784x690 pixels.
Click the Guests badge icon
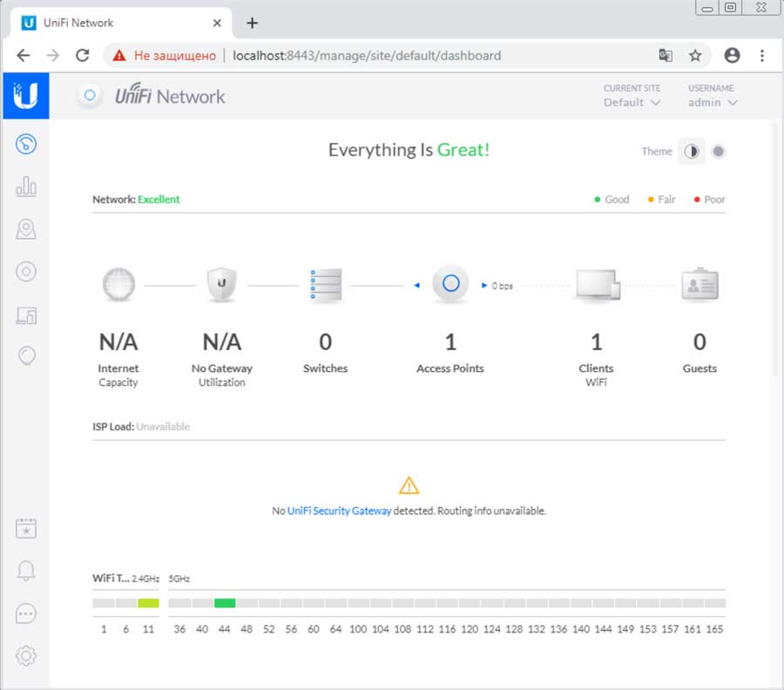pyautogui.click(x=700, y=284)
